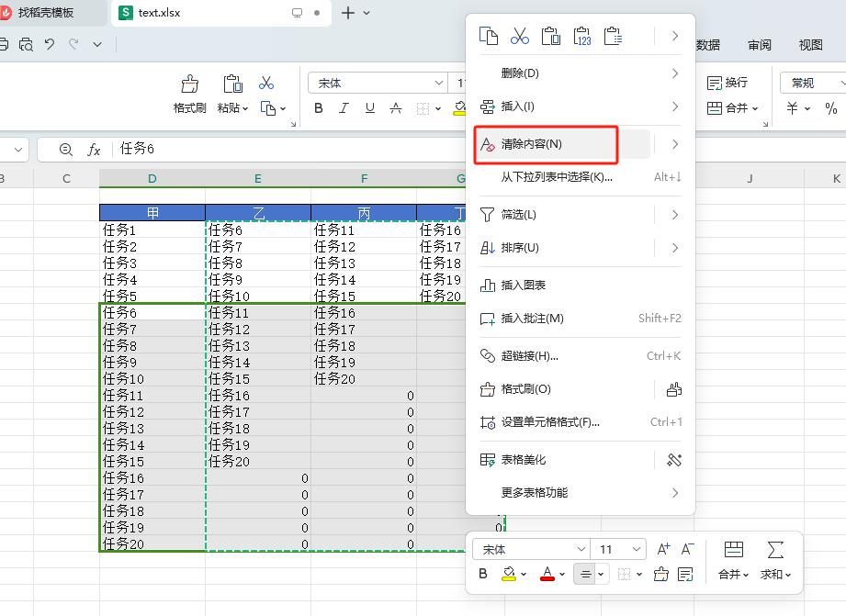
Task: Choose 插入图表 in context menu
Action: 580,285
